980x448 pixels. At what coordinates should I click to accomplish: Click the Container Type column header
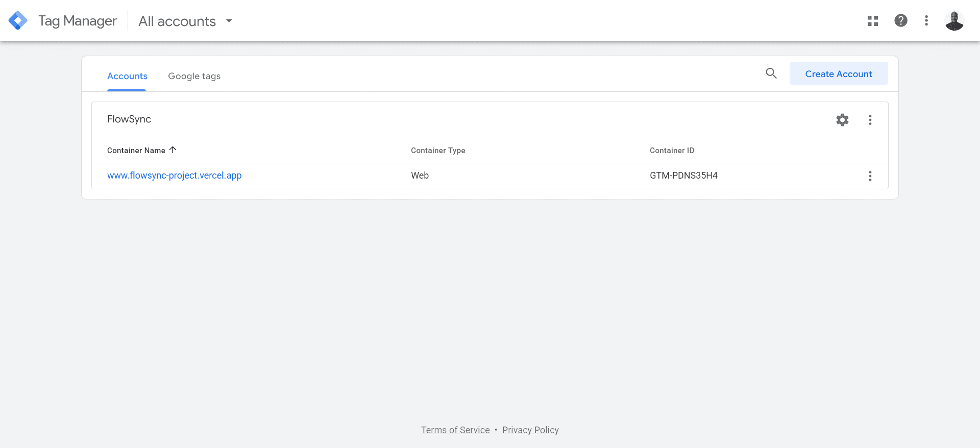point(438,151)
